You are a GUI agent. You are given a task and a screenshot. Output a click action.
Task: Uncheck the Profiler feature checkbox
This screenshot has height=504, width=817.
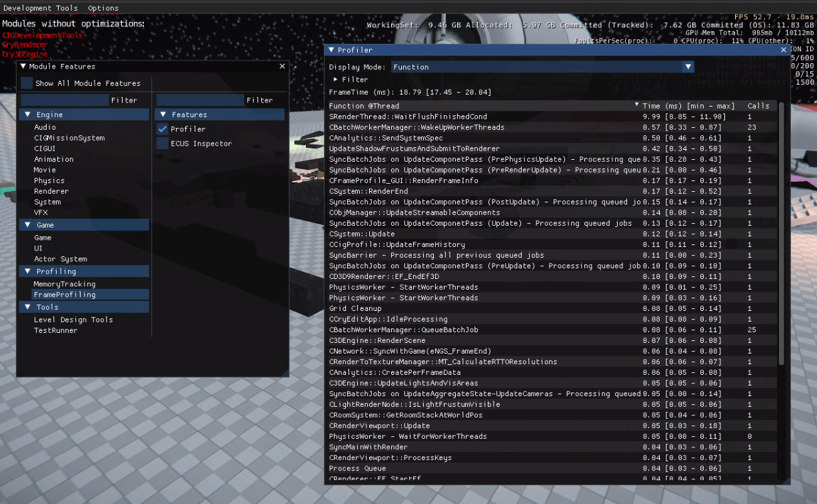point(162,130)
